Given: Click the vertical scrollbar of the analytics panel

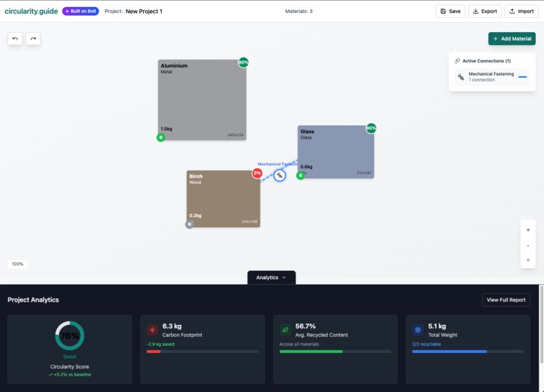Looking at the screenshot, I should pos(541,324).
